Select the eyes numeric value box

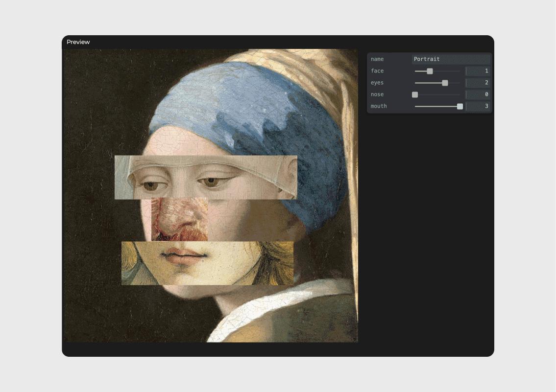(478, 83)
